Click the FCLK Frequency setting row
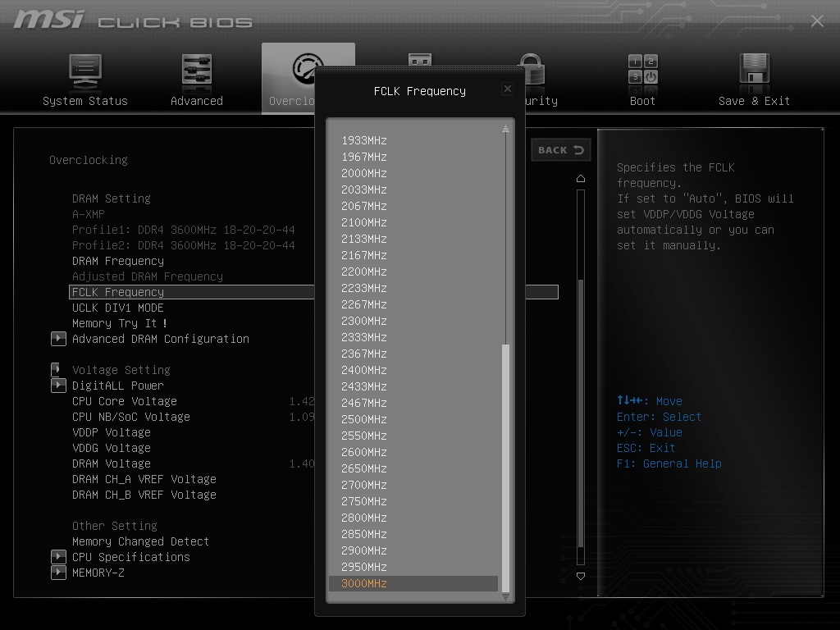This screenshot has width=840, height=630. tap(313, 292)
